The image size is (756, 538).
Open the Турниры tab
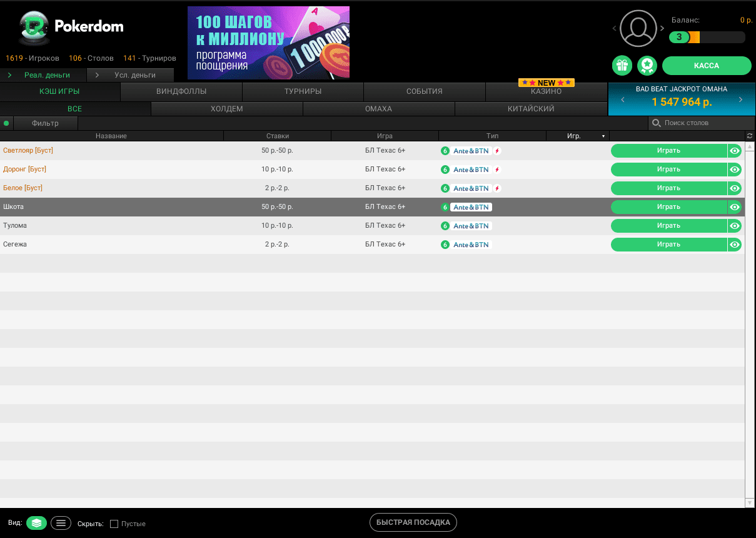303,91
